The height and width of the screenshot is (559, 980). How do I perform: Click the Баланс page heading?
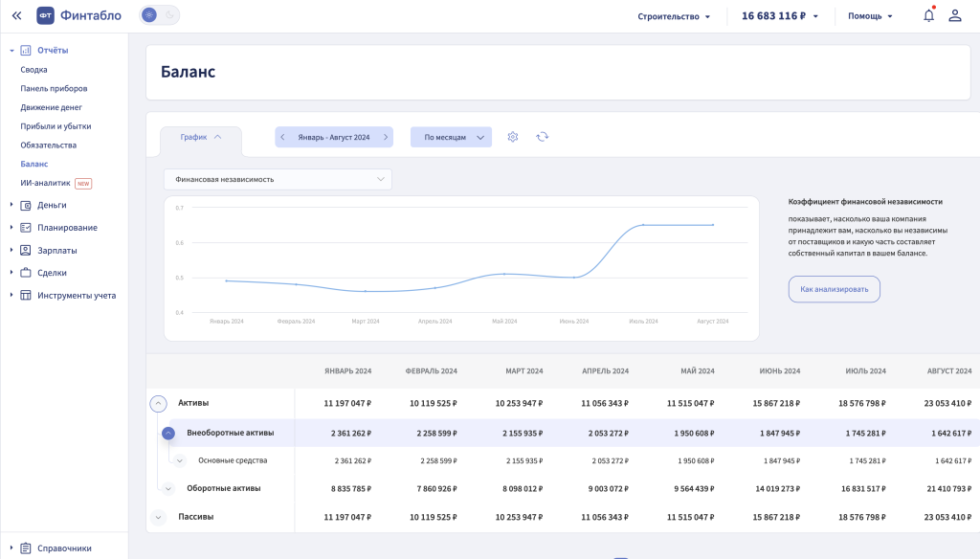click(189, 72)
